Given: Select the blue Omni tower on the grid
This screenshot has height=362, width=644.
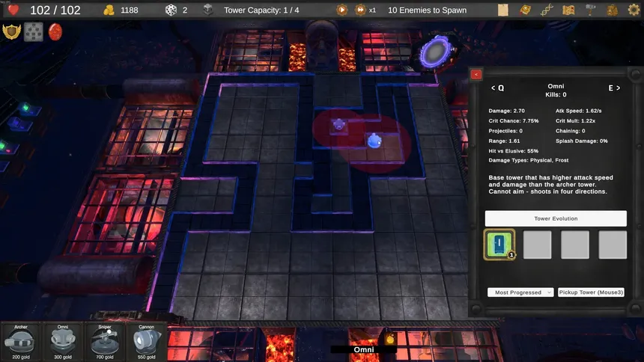Looking at the screenshot, I should [374, 141].
